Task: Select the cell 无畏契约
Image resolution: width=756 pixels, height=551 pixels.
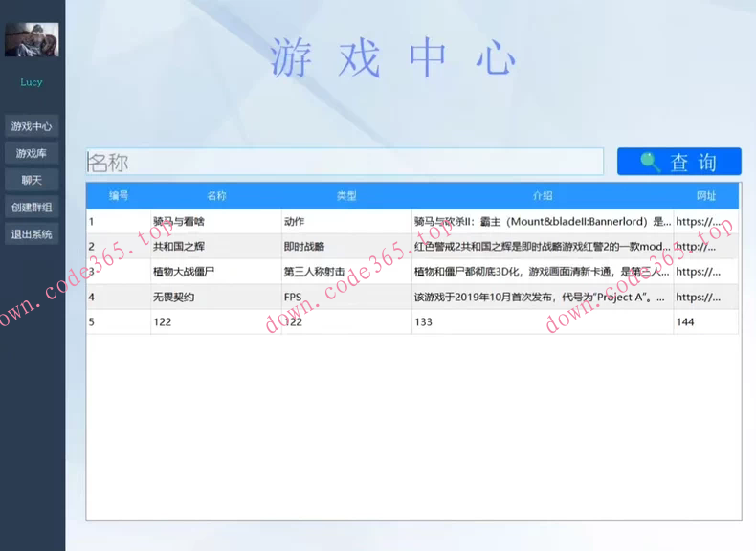Action: tap(216, 297)
